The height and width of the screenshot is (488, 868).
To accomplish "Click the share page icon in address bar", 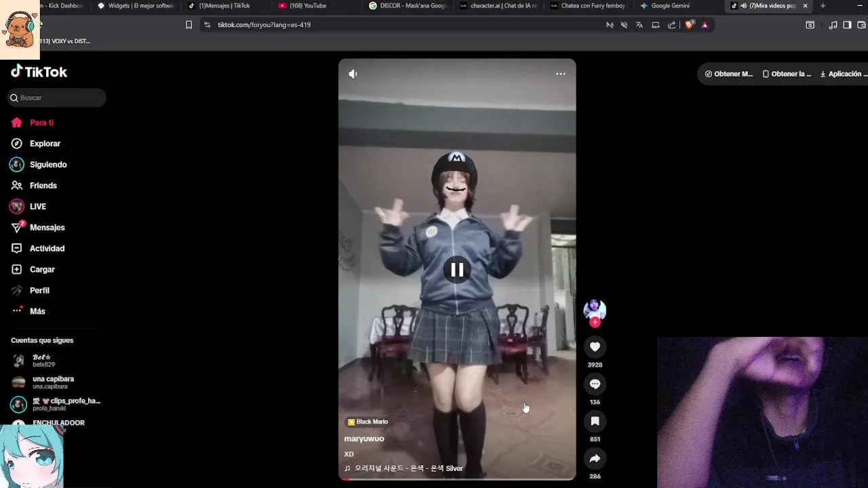I will pos(671,25).
